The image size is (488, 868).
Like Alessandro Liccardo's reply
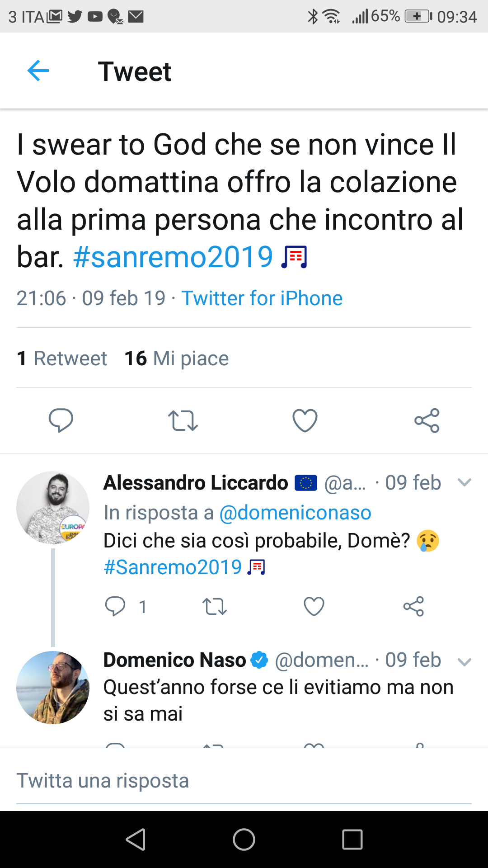click(314, 606)
